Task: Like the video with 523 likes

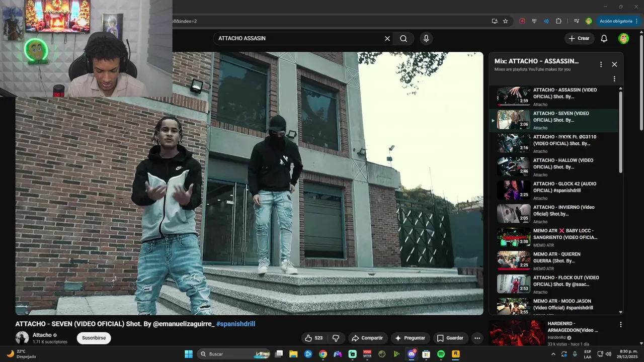Action: coord(314,338)
